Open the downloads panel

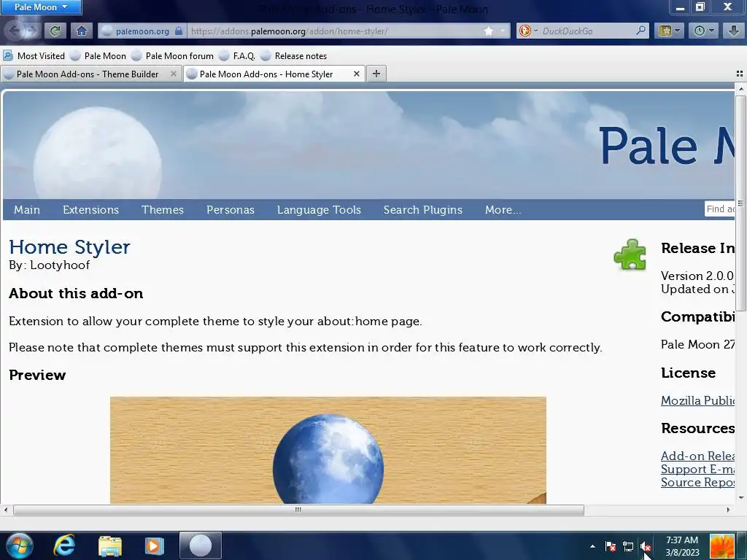click(x=734, y=31)
